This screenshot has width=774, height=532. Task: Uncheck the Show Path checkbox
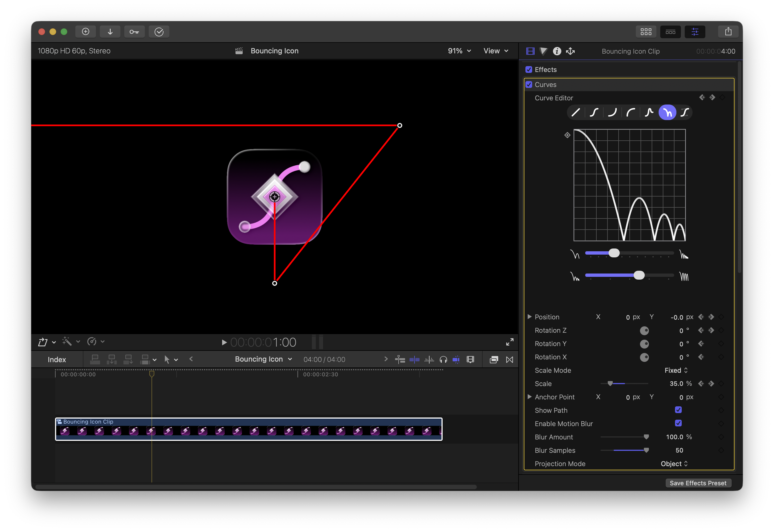coord(678,410)
